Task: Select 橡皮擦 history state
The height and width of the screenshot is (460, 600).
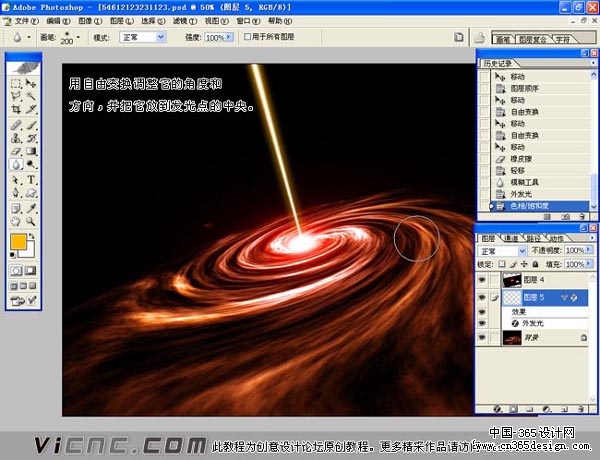Action: tap(521, 159)
